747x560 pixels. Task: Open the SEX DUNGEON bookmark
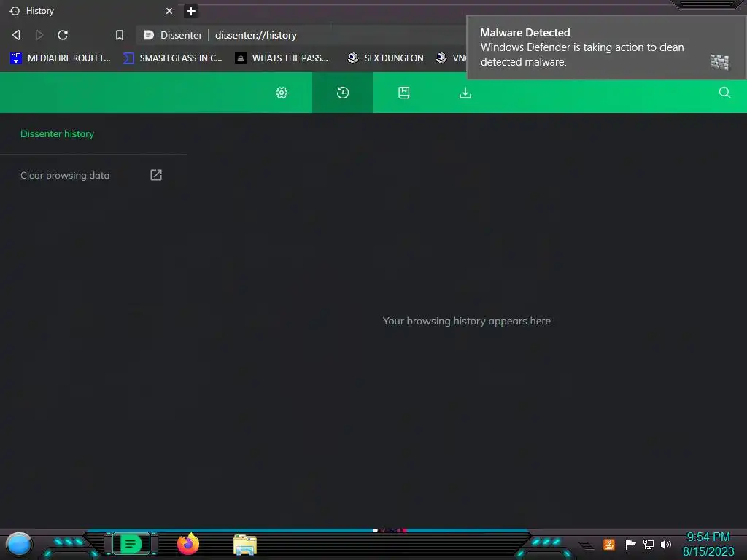[x=386, y=58]
